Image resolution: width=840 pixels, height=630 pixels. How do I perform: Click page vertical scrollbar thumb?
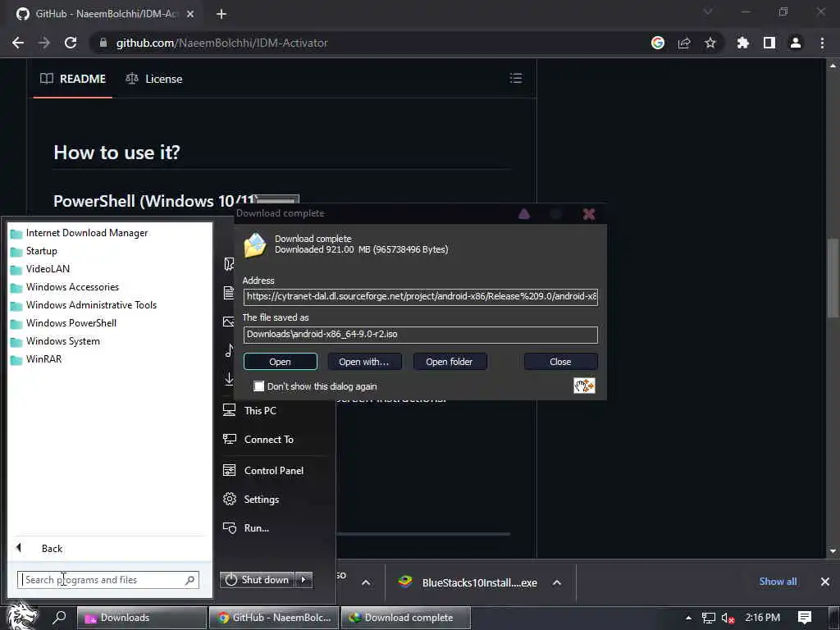click(x=833, y=277)
